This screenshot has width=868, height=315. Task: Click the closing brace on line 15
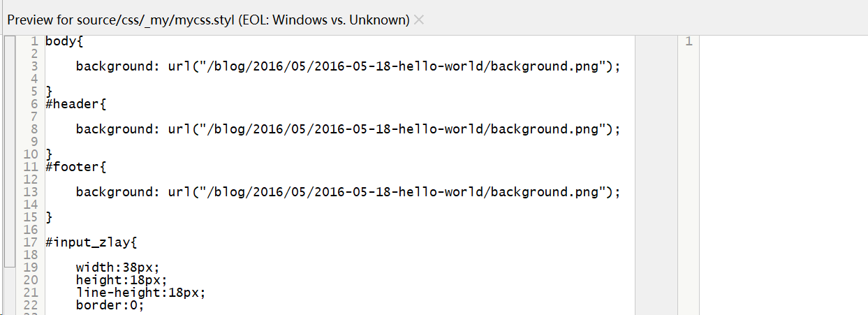coord(49,217)
